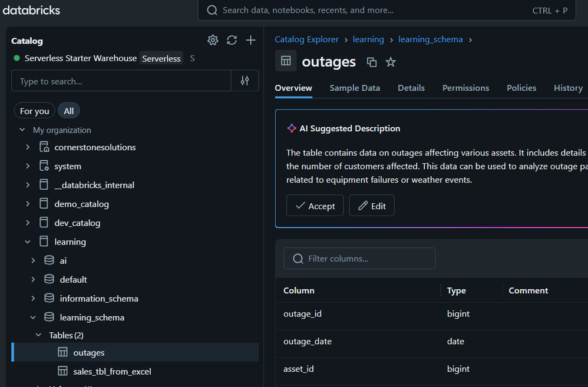The image size is (588, 387).
Task: Open the Serverless Starter Warehouse selector
Action: click(81, 58)
